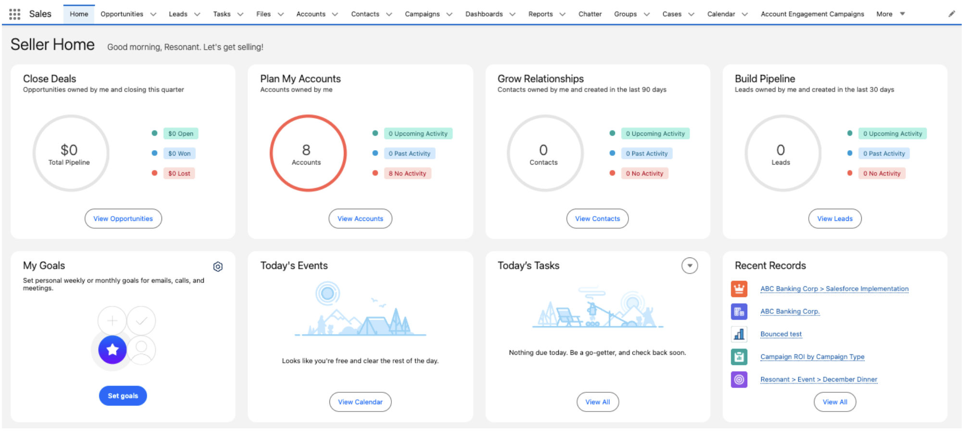This screenshot has height=437, width=980.
Task: Click the orange opportunity crown icon
Action: (739, 289)
